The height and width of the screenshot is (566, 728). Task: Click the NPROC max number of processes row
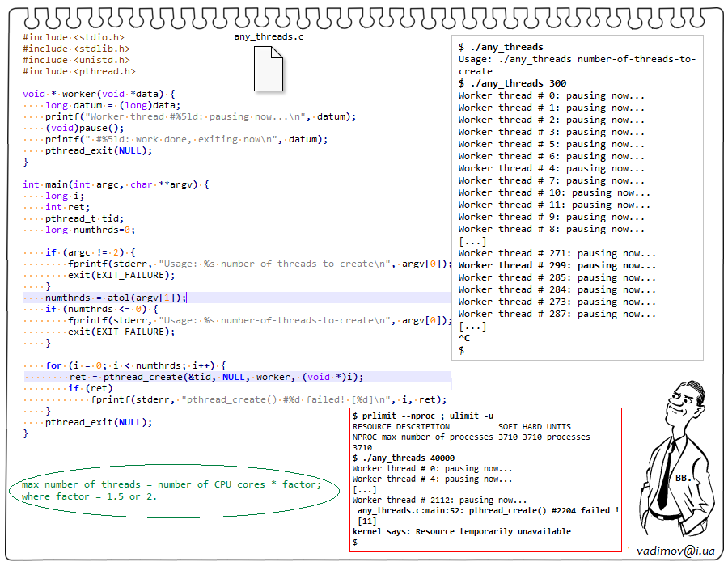click(471, 437)
